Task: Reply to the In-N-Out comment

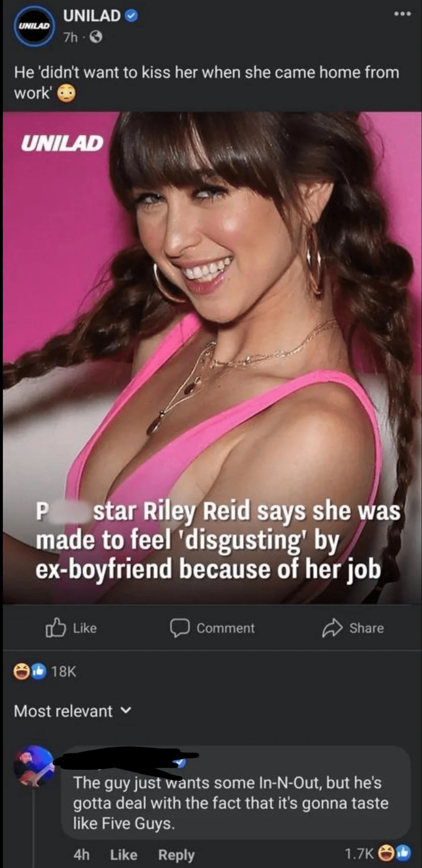Action: pyautogui.click(x=176, y=855)
